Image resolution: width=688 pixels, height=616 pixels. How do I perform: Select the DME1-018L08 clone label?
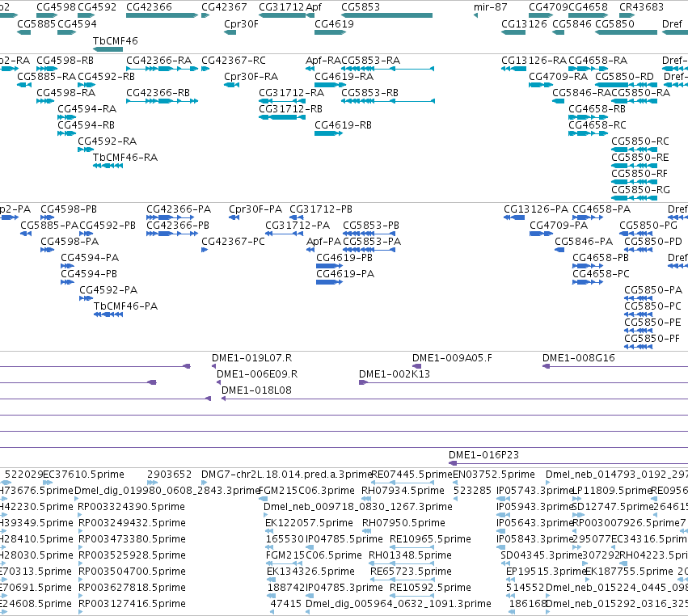(256, 390)
